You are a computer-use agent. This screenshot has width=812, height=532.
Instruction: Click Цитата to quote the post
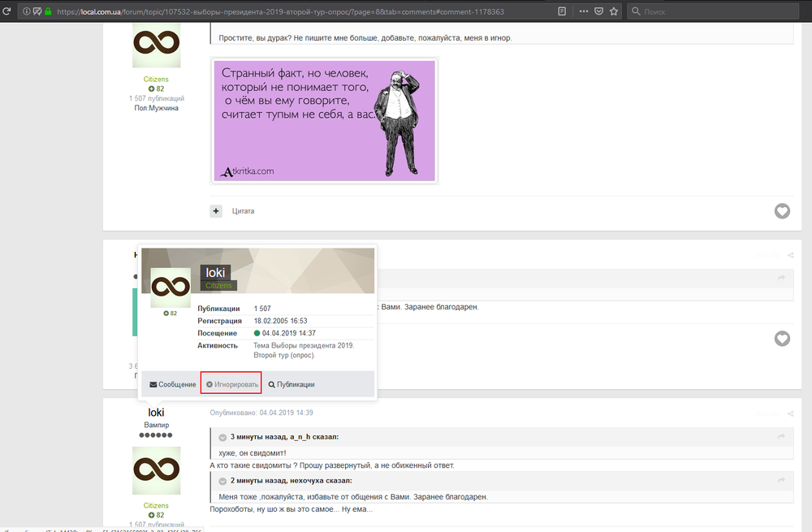[243, 211]
